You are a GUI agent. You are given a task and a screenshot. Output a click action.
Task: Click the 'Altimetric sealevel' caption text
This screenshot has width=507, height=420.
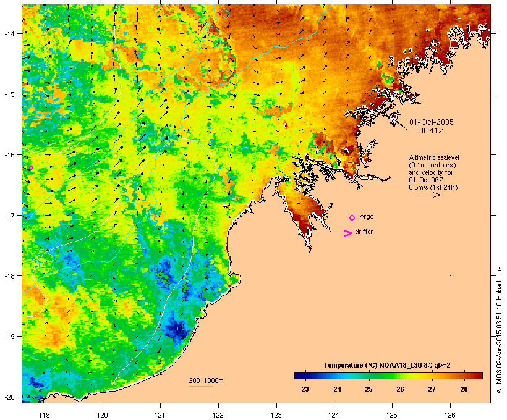(x=434, y=157)
